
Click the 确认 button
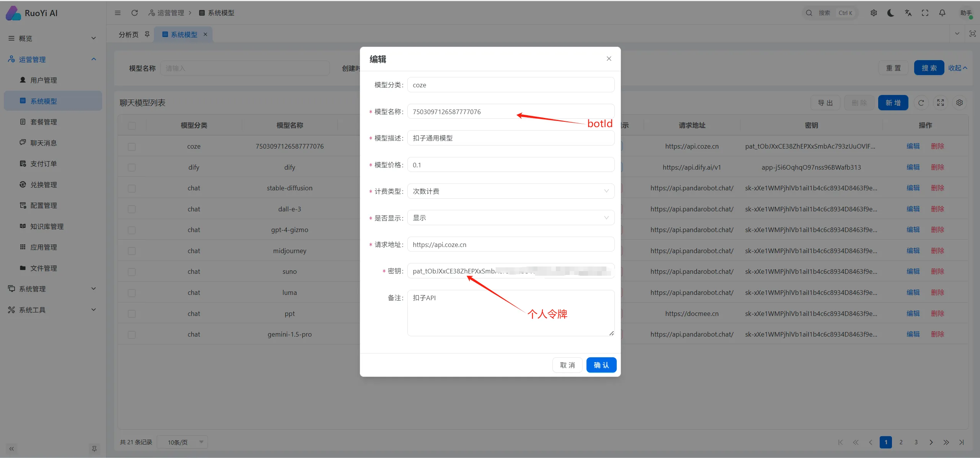coord(601,365)
